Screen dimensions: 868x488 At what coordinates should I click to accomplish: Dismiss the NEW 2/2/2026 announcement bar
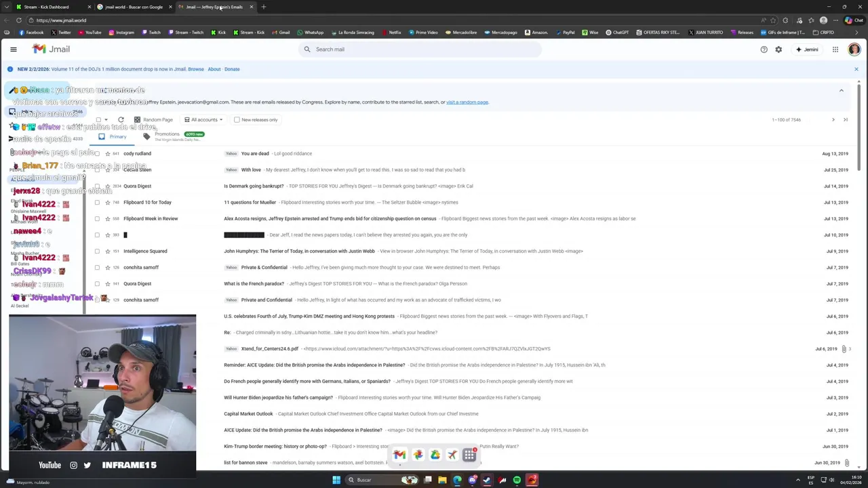coord(856,69)
